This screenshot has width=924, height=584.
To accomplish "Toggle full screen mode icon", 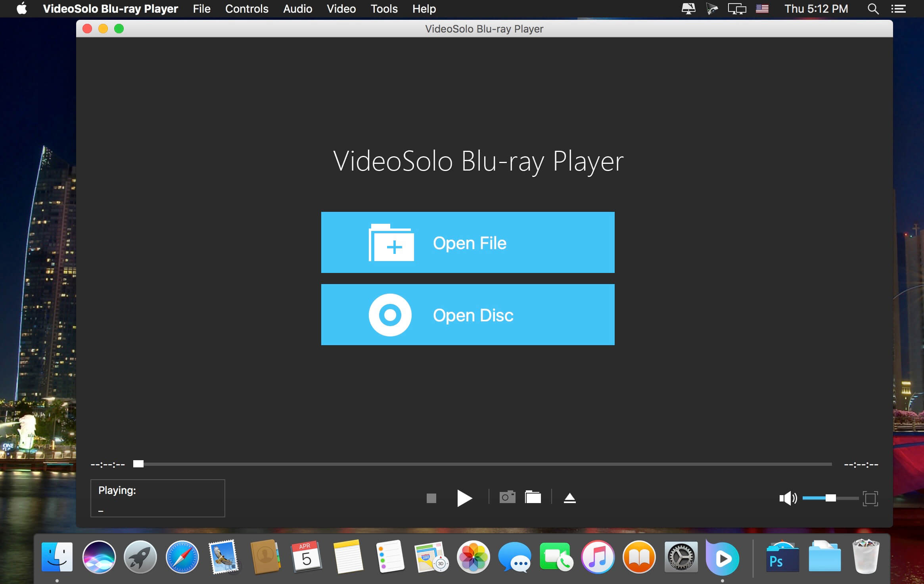I will coord(870,498).
